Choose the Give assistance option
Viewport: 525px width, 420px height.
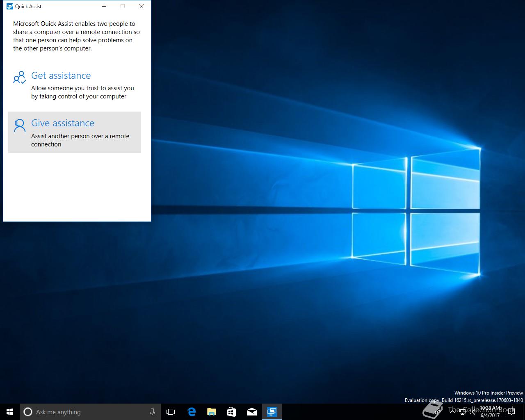[x=75, y=132]
